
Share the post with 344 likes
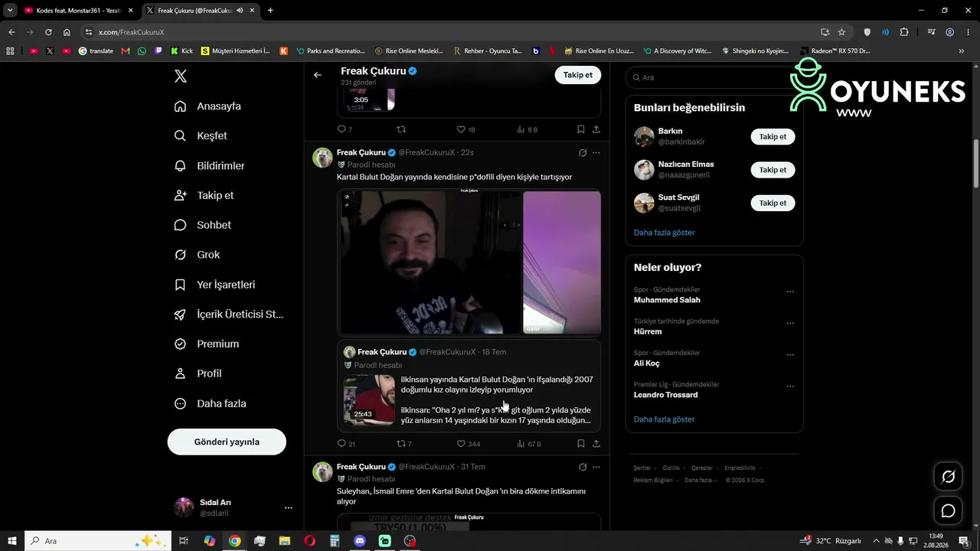click(596, 444)
